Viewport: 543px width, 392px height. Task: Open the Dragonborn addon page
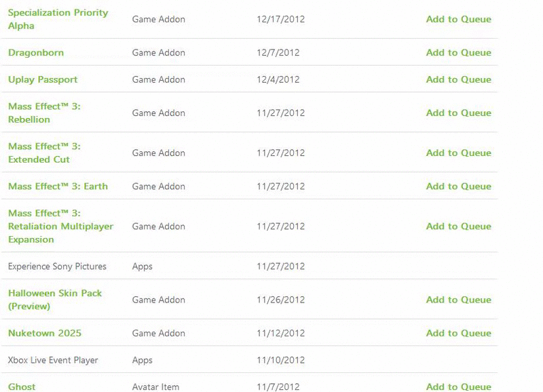tap(36, 53)
